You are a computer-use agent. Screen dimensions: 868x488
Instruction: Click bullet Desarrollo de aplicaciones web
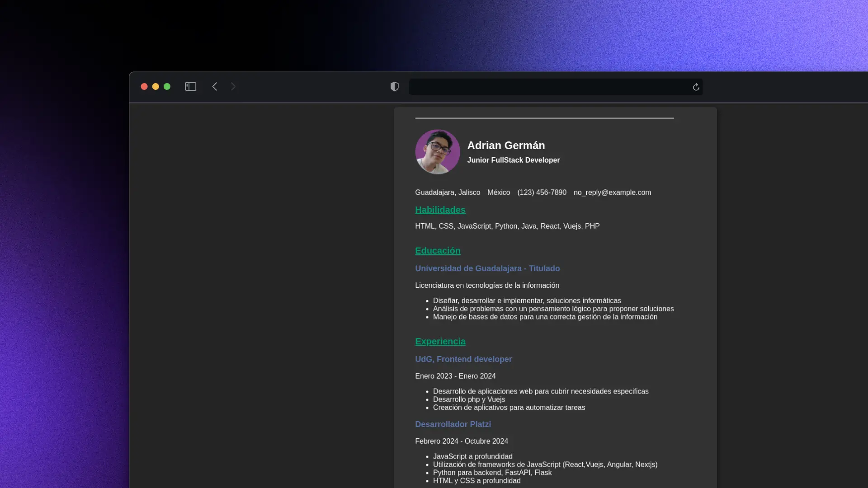541,391
